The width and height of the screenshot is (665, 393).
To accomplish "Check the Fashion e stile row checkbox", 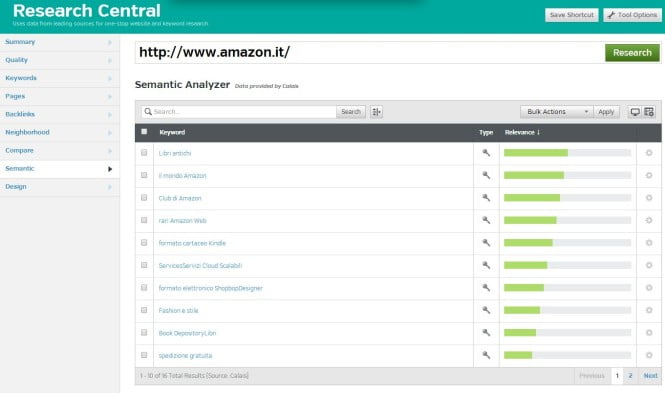I will (x=144, y=310).
